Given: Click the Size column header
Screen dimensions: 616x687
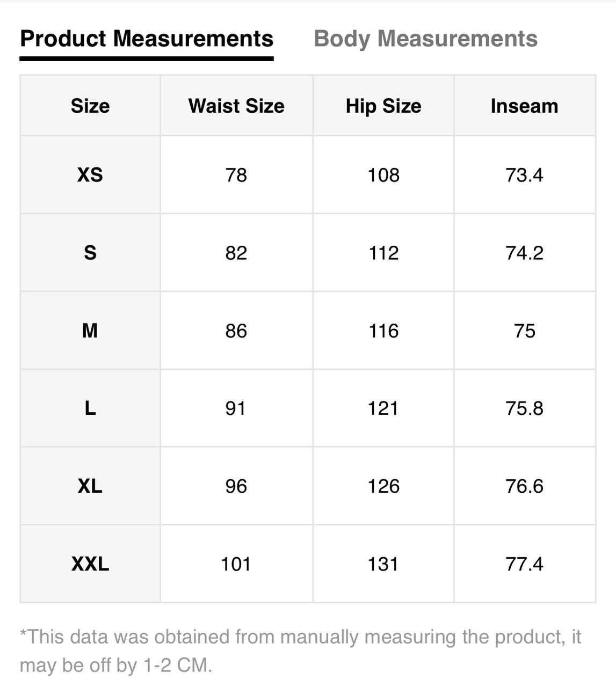Looking at the screenshot, I should tap(90, 106).
